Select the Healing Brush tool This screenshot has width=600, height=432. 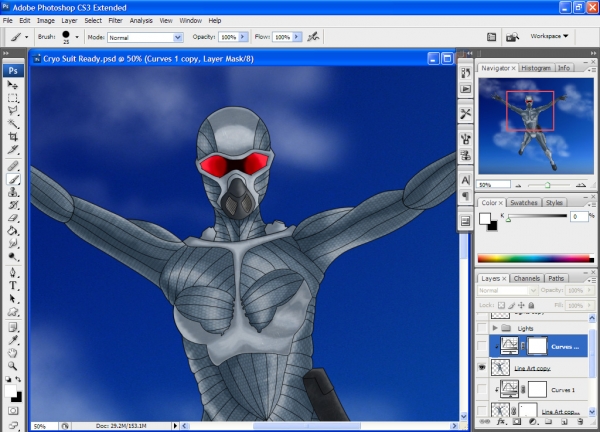[x=13, y=166]
